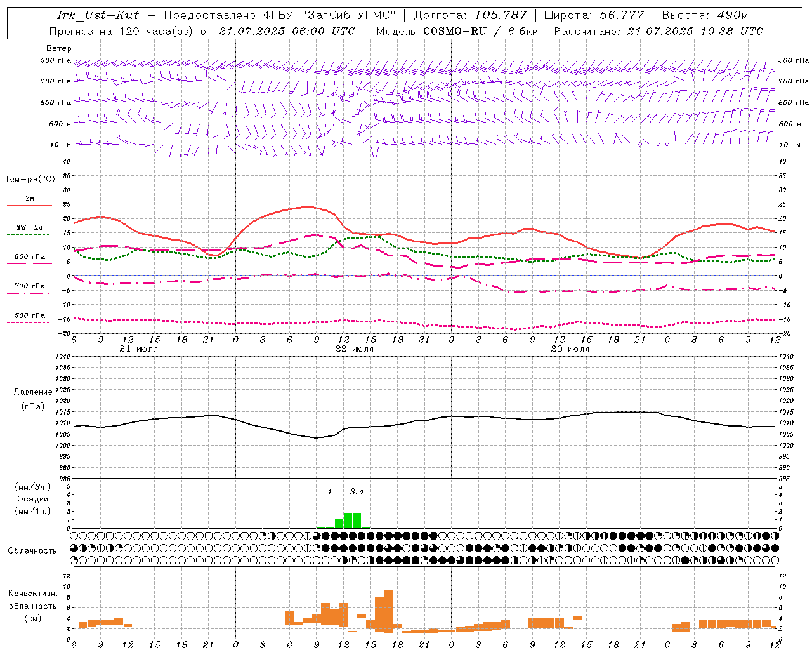Click the 23 июля date label
The width and height of the screenshot is (812, 650).
[570, 349]
